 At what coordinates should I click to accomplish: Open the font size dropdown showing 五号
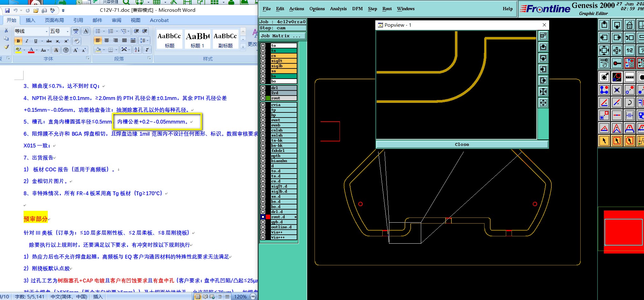tap(67, 31)
